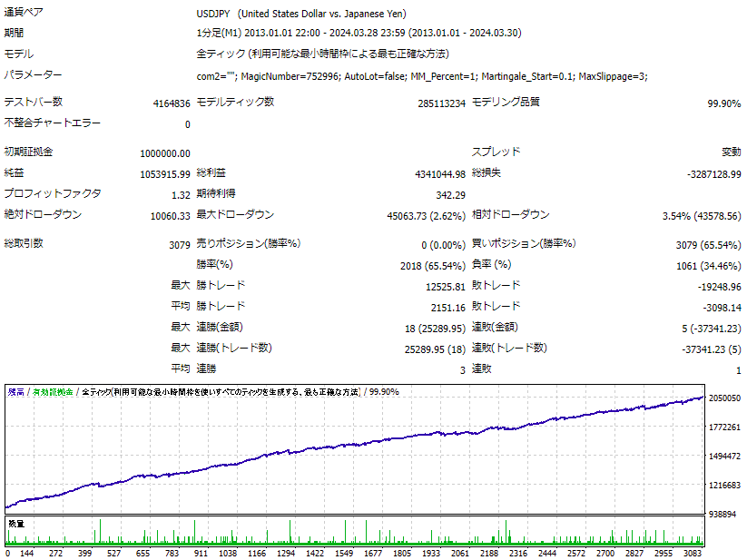The height and width of the screenshot is (560, 747).
Task: Click the USDJPY currency pair value
Action: (x=215, y=15)
